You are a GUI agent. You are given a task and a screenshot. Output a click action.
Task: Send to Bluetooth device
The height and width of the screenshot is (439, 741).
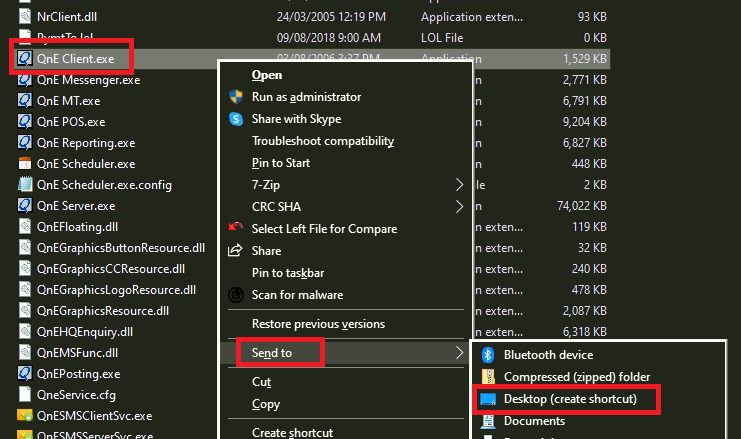coord(548,355)
